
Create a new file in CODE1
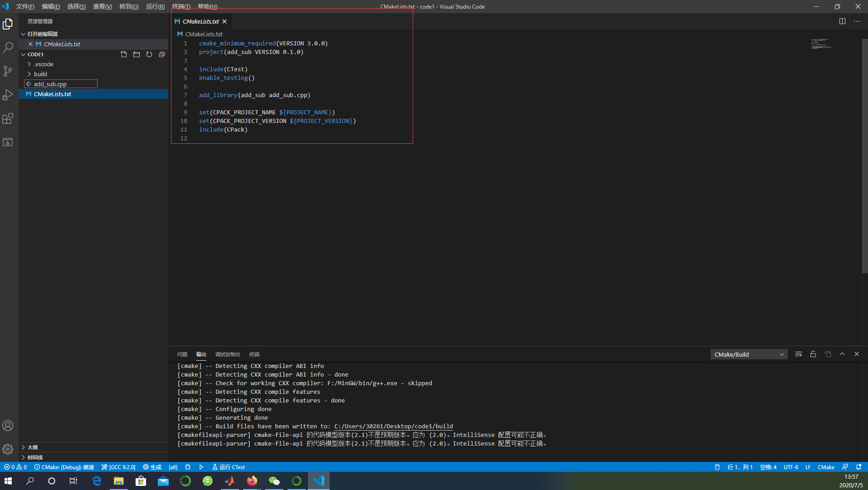point(123,54)
